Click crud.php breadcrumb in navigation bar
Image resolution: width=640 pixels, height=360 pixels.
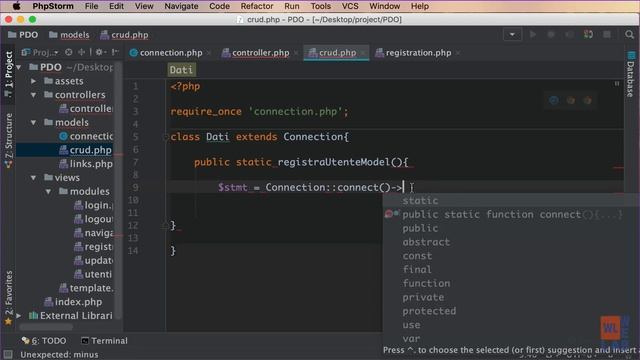pos(124,35)
